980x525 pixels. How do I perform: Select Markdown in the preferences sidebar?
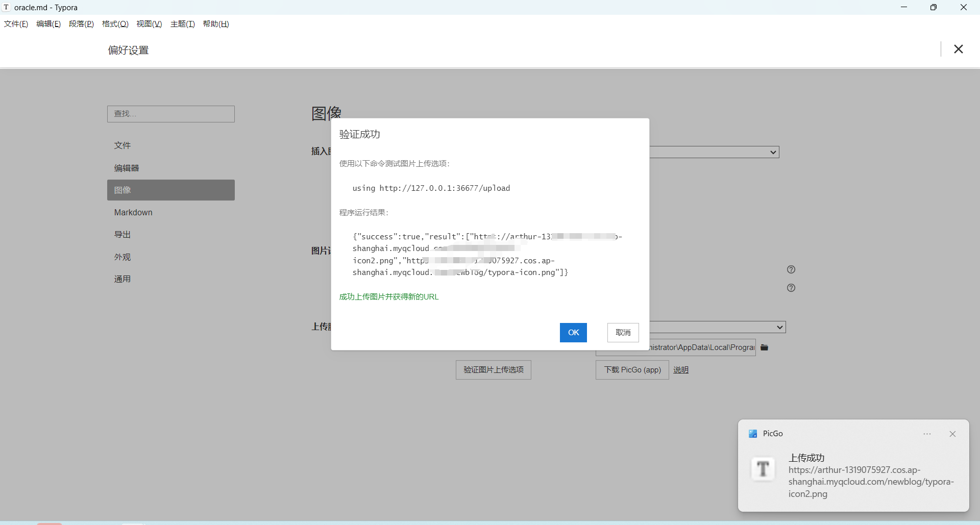(133, 212)
